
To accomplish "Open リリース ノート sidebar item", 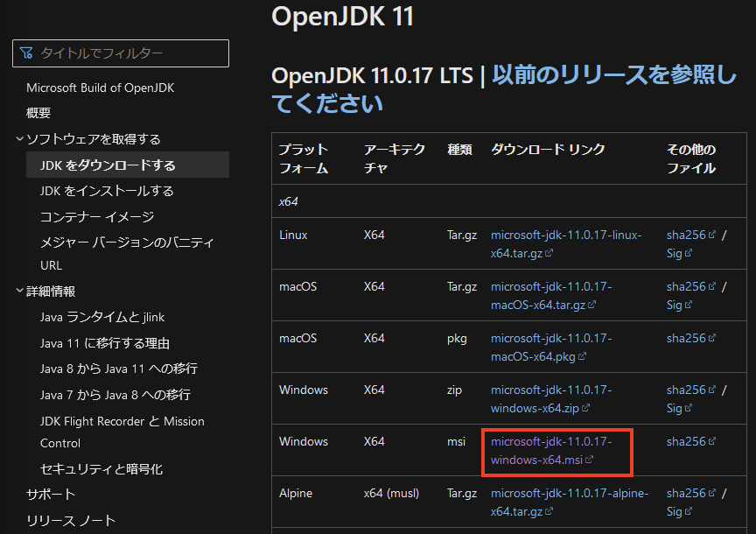I will point(71,521).
